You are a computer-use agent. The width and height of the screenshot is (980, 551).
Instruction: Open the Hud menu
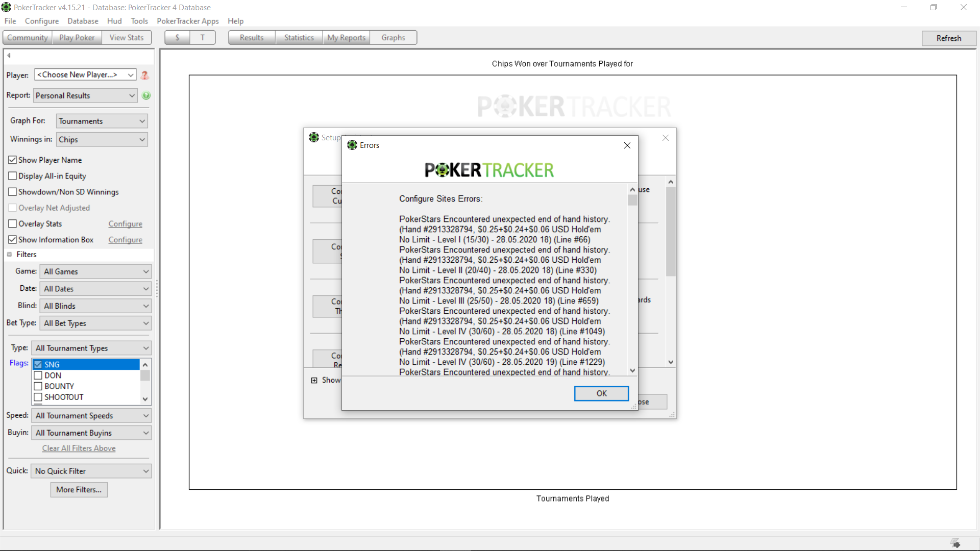coord(114,21)
